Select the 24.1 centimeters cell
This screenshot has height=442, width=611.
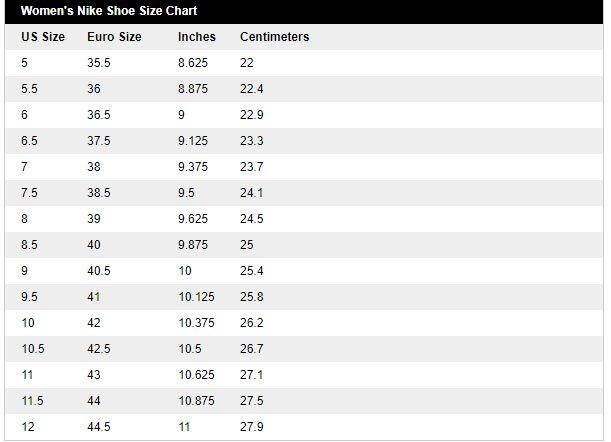pyautogui.click(x=252, y=193)
